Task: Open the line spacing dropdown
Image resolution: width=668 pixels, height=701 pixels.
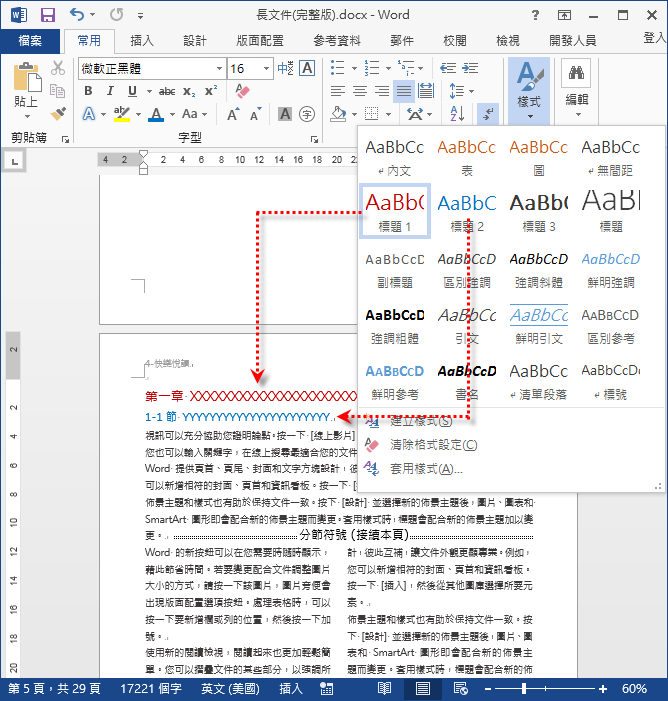Action: coord(461,91)
